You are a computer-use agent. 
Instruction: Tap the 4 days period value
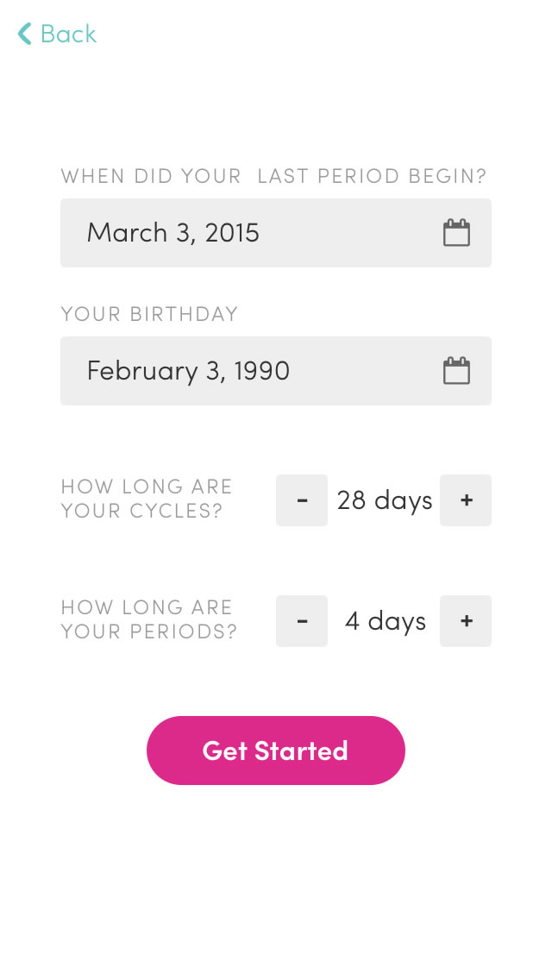[385, 621]
